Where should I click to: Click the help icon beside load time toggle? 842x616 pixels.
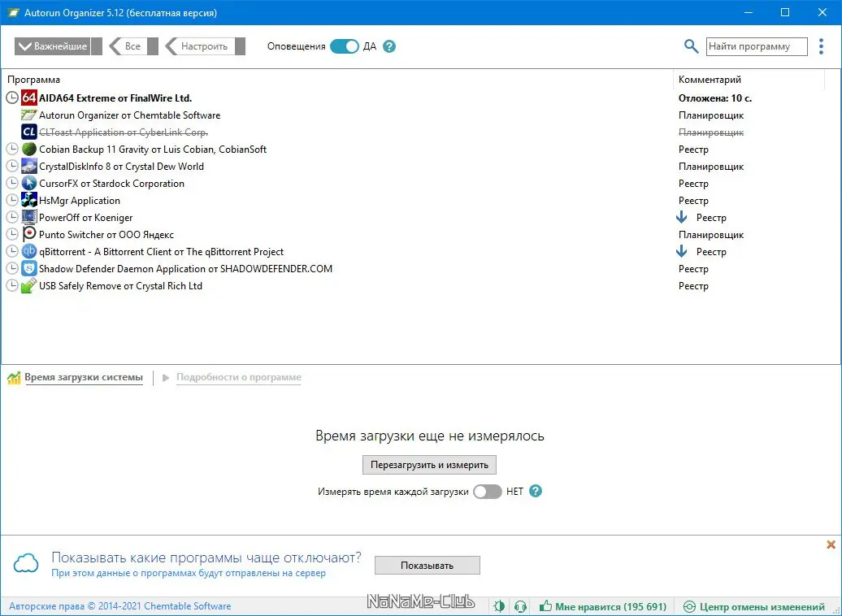click(536, 491)
